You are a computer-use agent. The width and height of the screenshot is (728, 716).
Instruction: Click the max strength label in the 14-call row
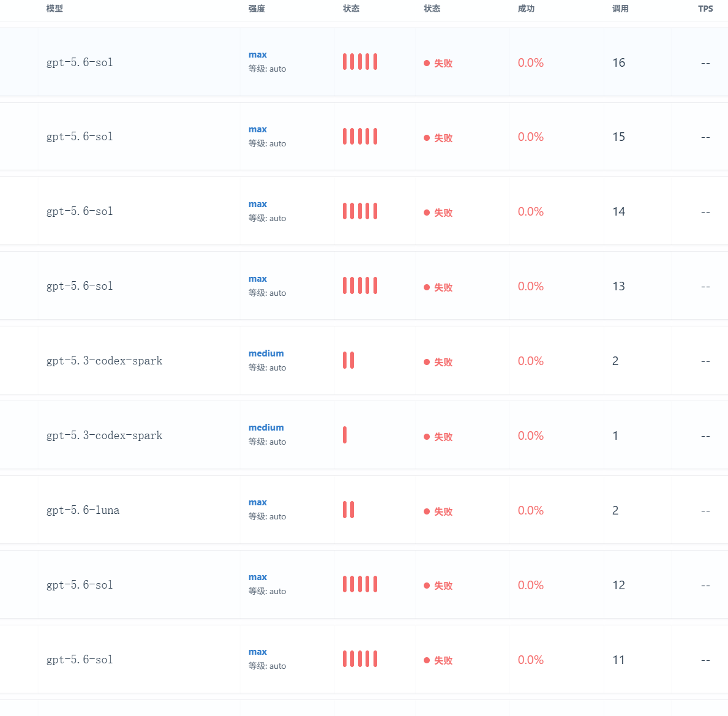click(258, 204)
